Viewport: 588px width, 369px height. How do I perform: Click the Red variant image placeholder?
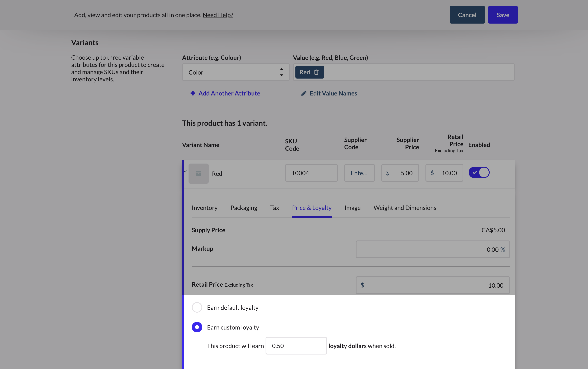pyautogui.click(x=198, y=173)
